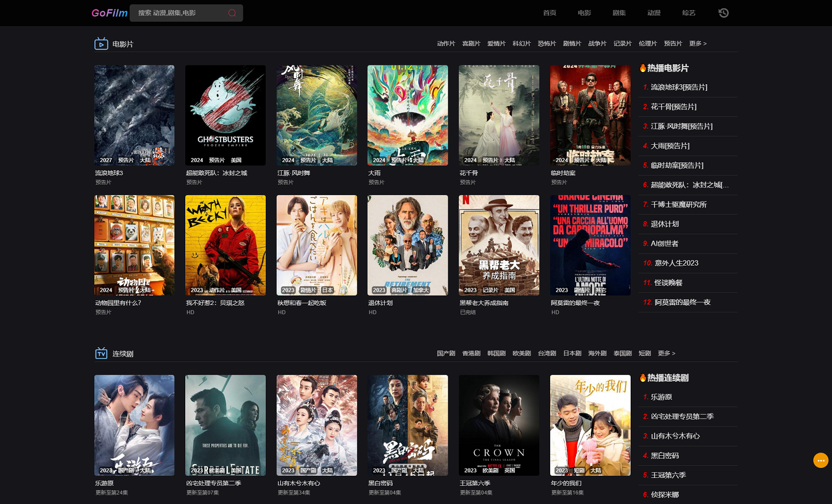Click hot movie 意外人生2023 in ranking
The image size is (832, 504).
677,263
